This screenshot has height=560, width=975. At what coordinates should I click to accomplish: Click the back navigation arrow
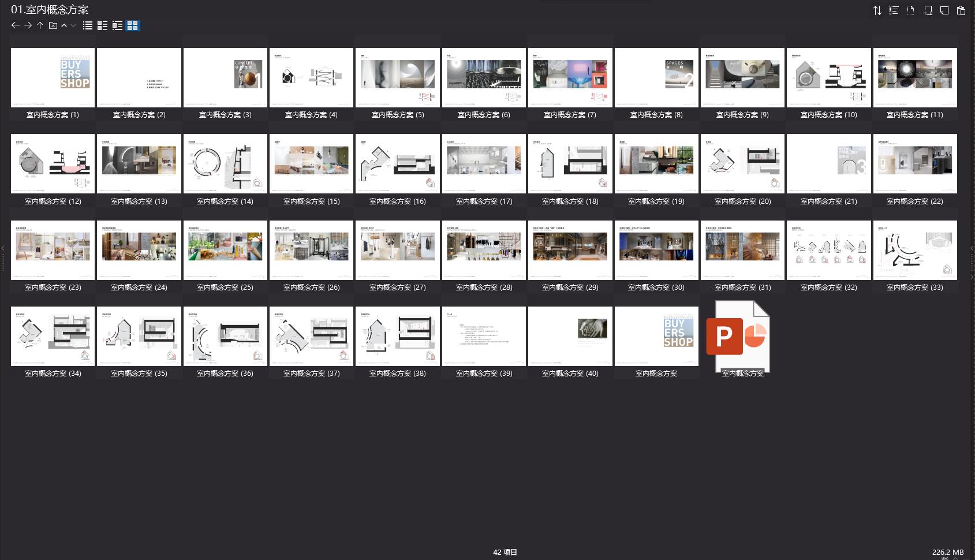16,25
